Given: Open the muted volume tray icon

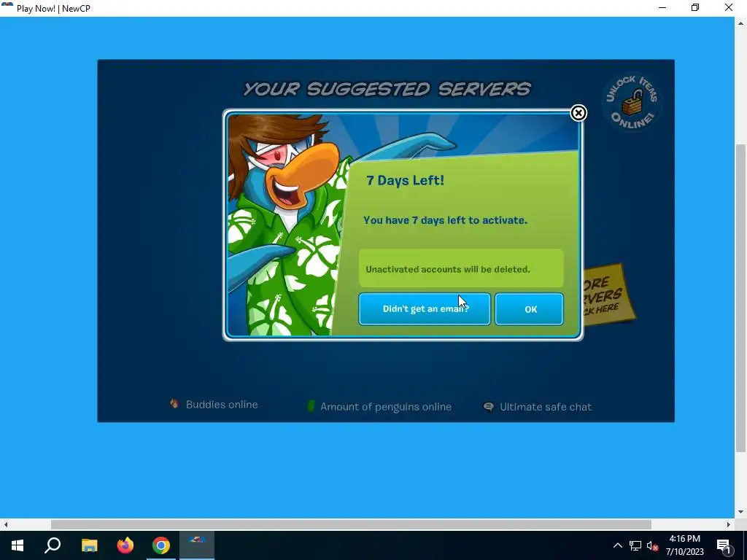Looking at the screenshot, I should (x=653, y=545).
